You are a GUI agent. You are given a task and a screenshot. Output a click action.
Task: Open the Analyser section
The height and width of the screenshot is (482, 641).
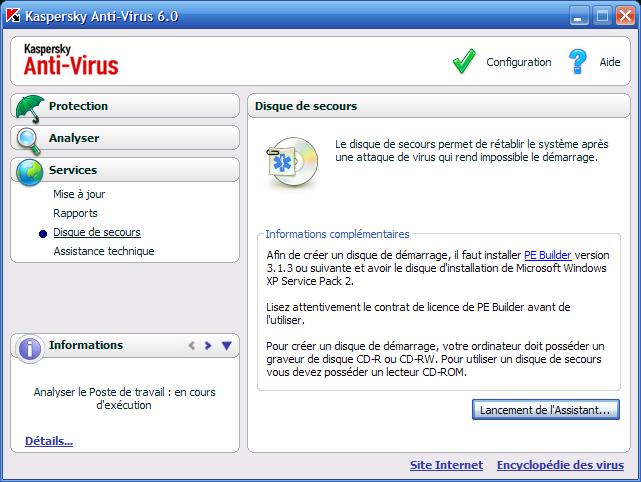[x=125, y=138]
